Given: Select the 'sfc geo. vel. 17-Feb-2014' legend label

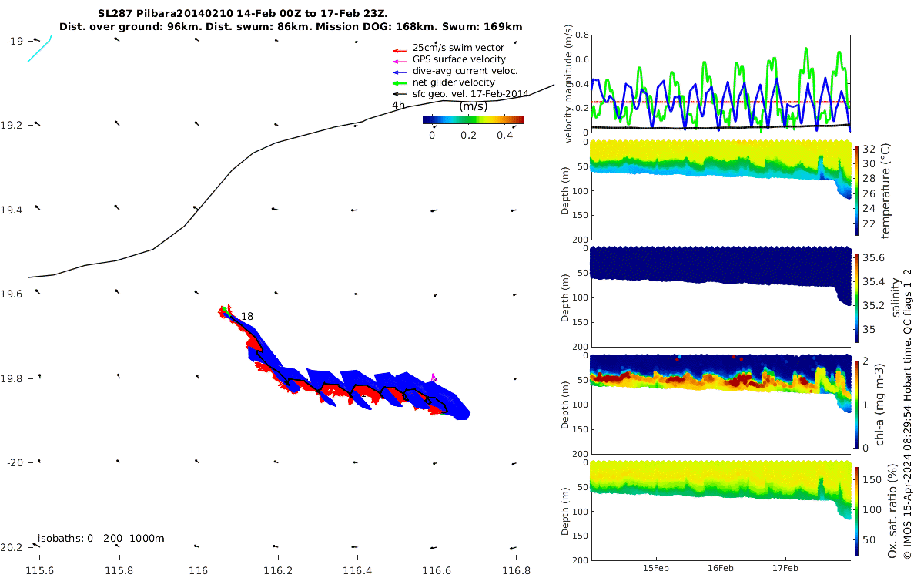Looking at the screenshot, I should click(470, 94).
